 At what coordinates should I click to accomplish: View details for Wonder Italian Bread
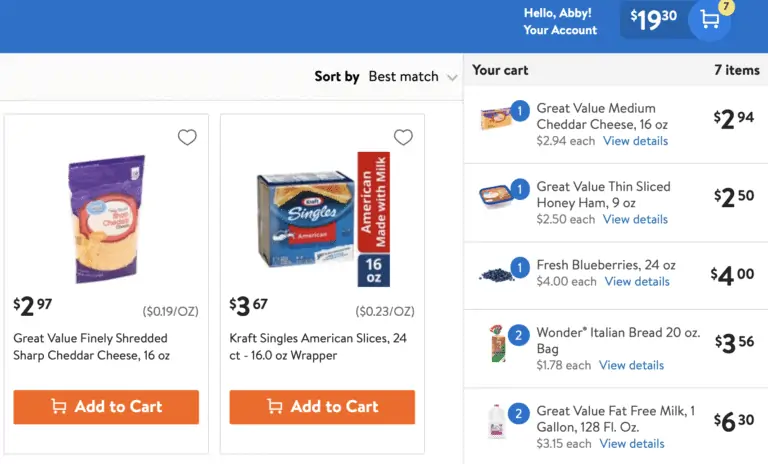(631, 365)
